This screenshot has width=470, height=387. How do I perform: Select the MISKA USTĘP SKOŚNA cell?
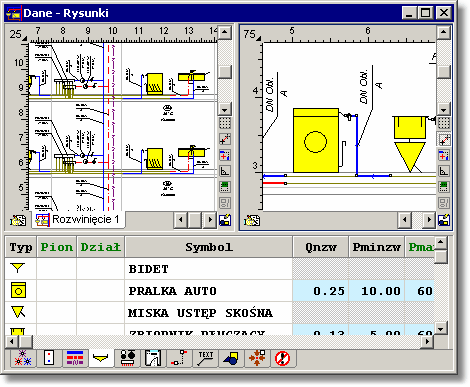click(209, 313)
